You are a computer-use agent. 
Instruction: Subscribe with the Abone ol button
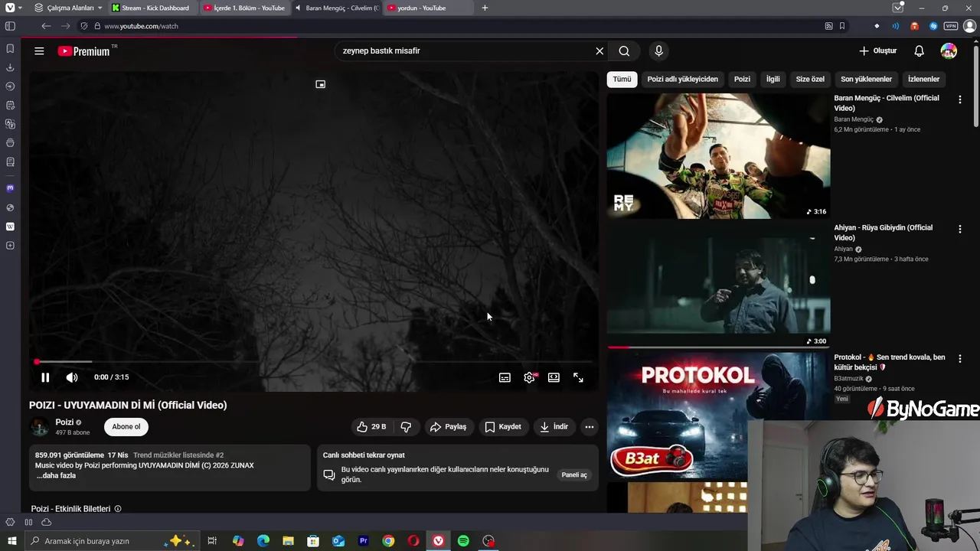point(126,427)
